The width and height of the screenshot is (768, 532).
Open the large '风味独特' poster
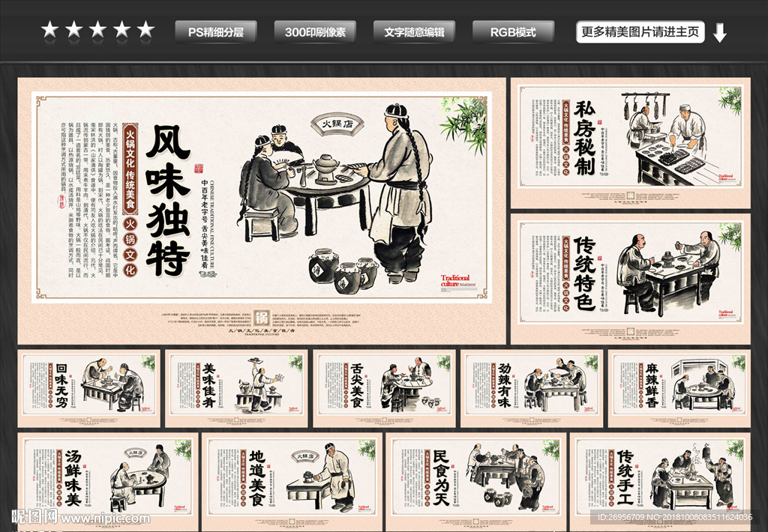[x=262, y=211]
